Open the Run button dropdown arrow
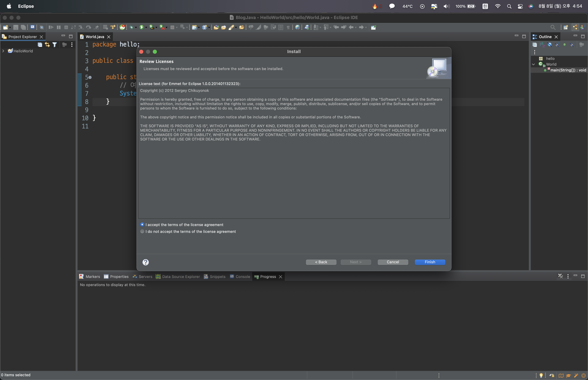 pos(146,28)
